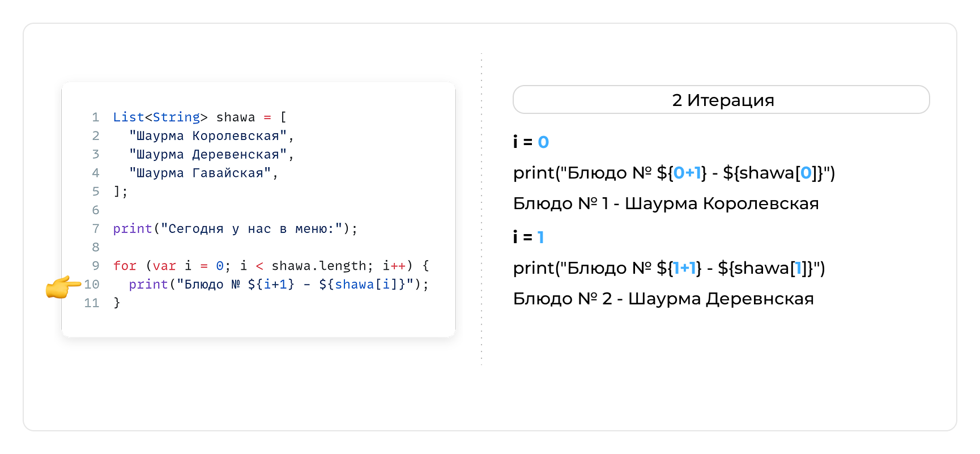Click the "i = 0" label on the right
Screen dimensions: 980x454
(531, 142)
